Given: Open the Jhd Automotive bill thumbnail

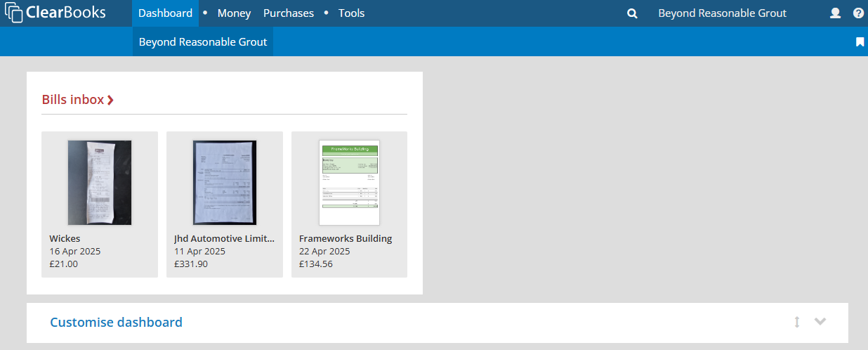Looking at the screenshot, I should (225, 183).
